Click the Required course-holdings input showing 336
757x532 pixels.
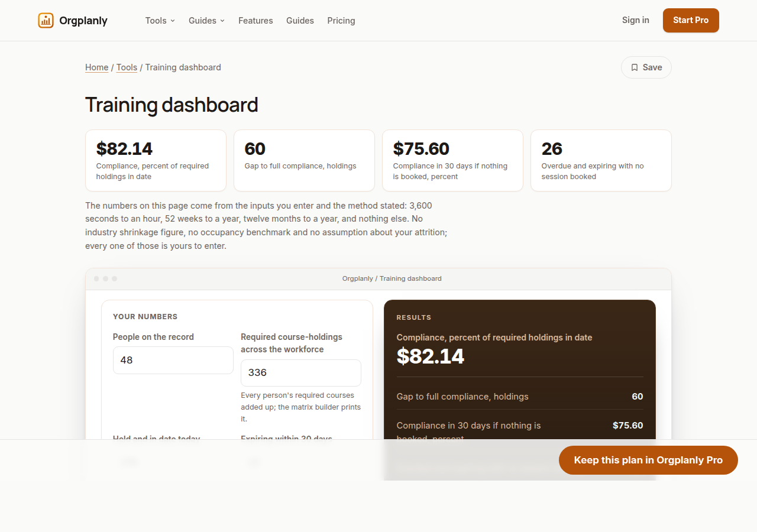click(301, 373)
